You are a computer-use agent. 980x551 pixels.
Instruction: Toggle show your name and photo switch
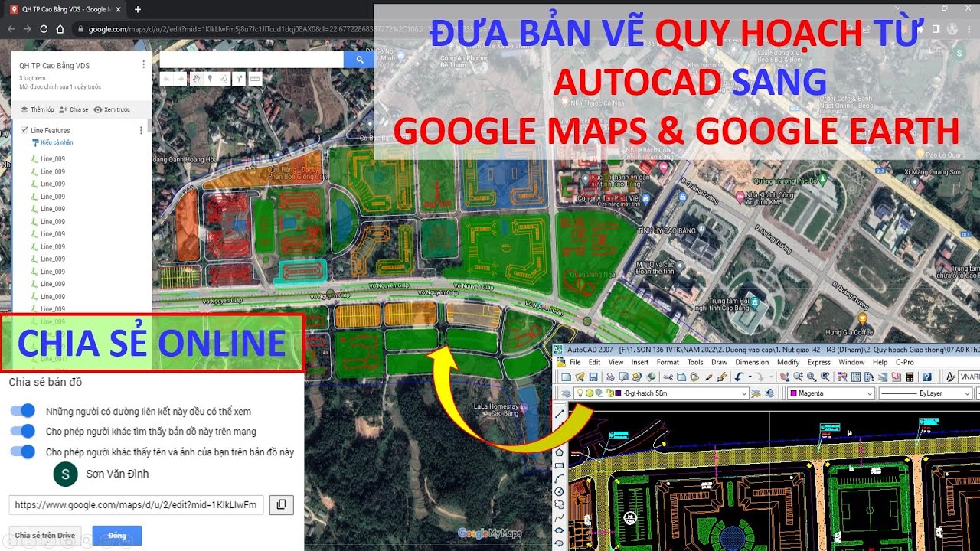[23, 452]
